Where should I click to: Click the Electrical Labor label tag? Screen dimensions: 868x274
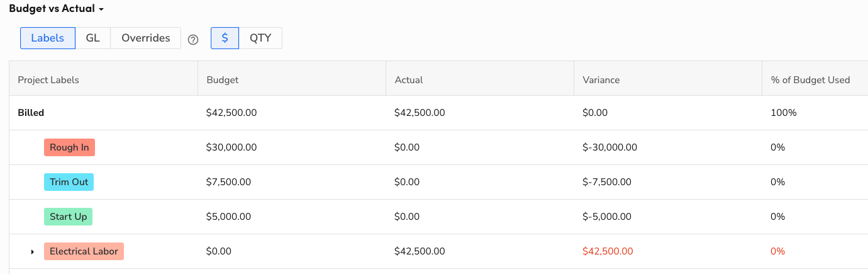point(84,251)
